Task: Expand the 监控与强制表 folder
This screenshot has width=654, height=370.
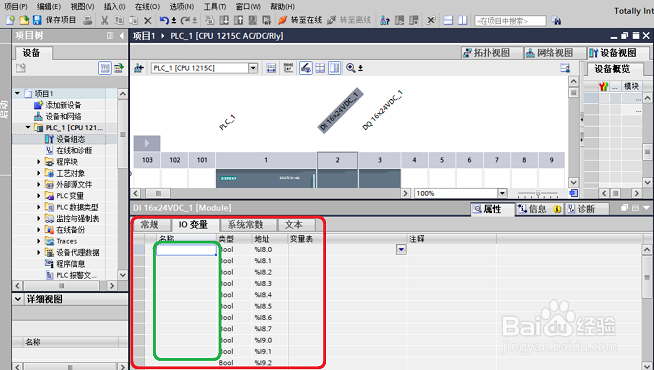Action: (x=39, y=218)
